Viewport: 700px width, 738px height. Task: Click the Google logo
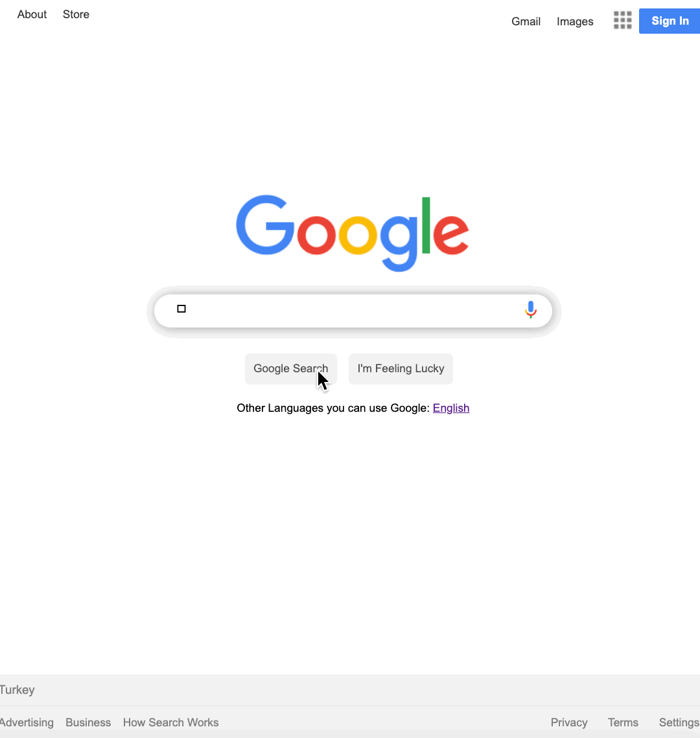click(x=353, y=233)
